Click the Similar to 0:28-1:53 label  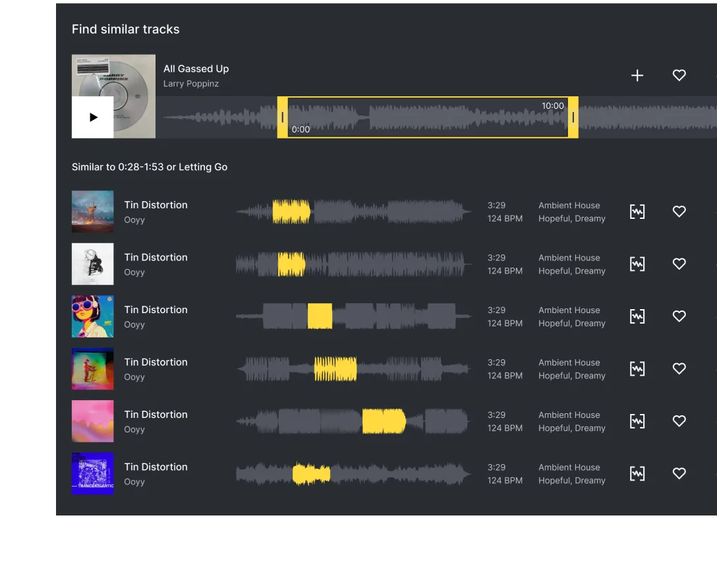click(150, 167)
